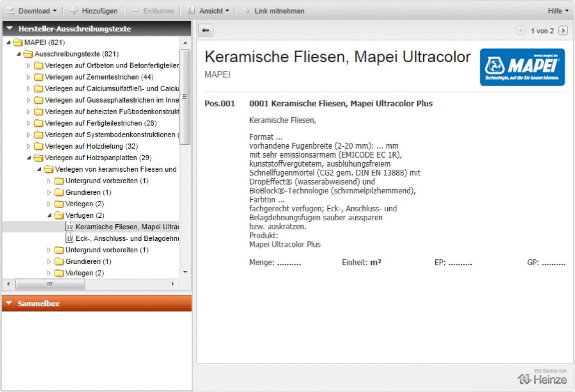This screenshot has height=392, width=575.
Task: Click the EP dotted field
Action: click(460, 263)
